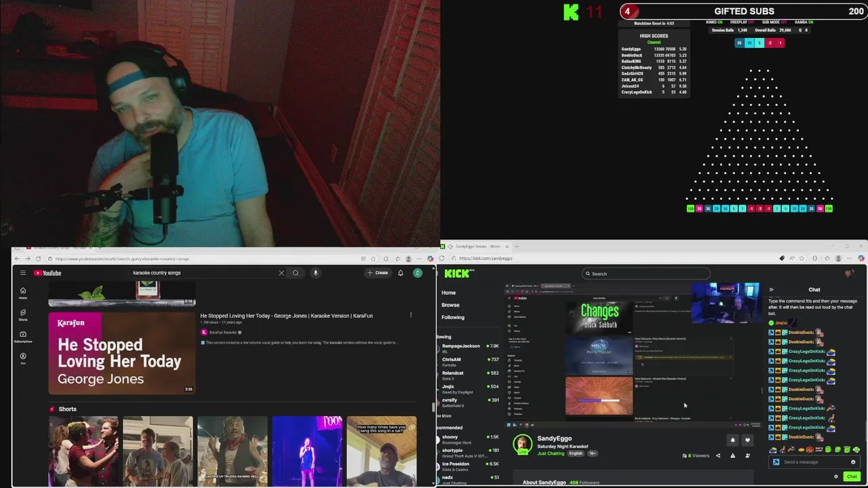This screenshot has height=488, width=868.
Task: Open Kick user avatar menu top right
Action: pyautogui.click(x=849, y=274)
